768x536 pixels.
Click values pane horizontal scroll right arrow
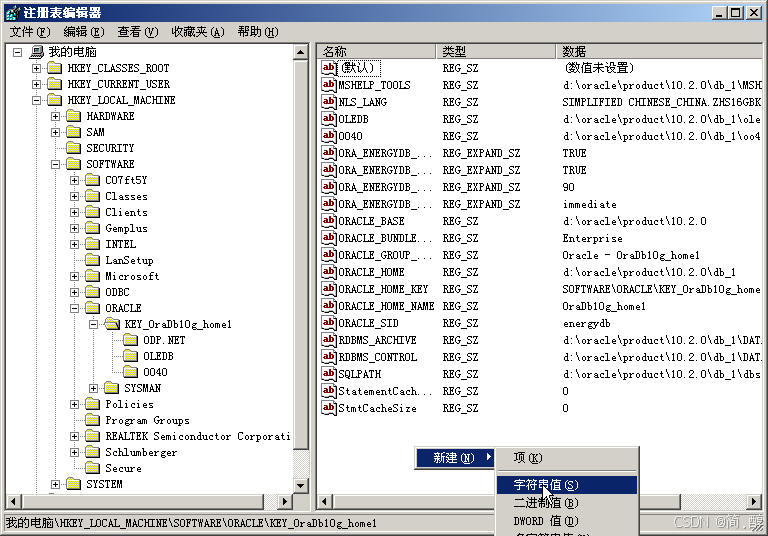[754, 502]
